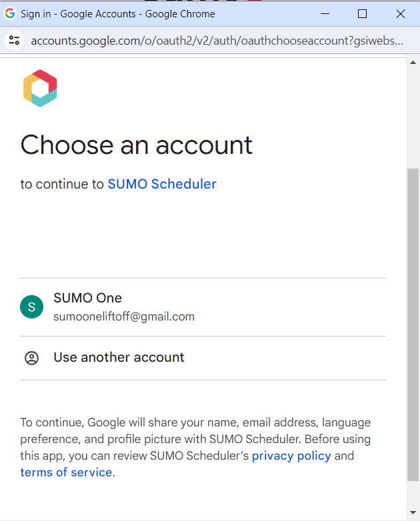The image size is (420, 521).
Task: Maximize the sign-in window
Action: pyautogui.click(x=362, y=13)
